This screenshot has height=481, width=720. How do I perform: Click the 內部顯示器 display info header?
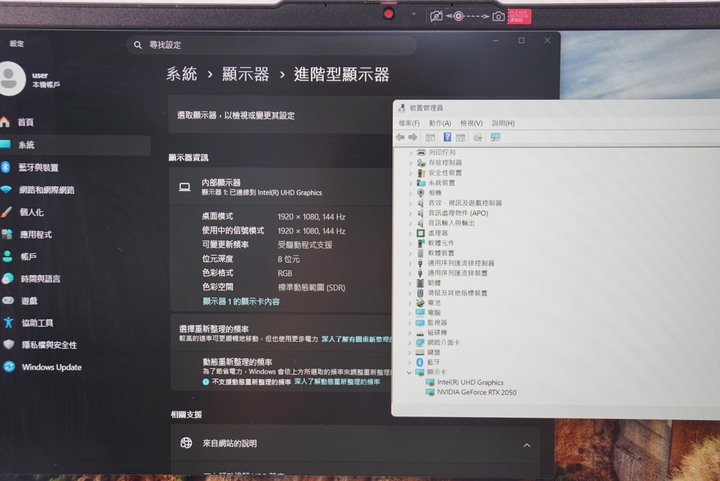point(280,187)
